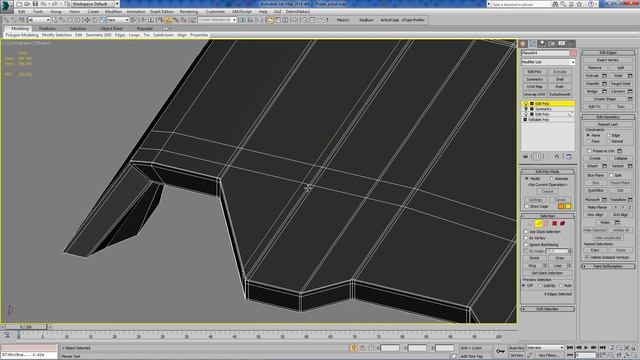Expand the Soft Selection rollout
640x360 pixels.
tap(547, 309)
